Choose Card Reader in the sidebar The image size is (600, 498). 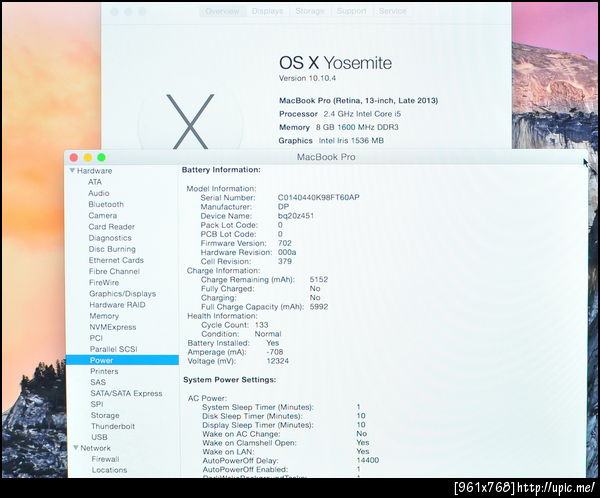pyautogui.click(x=112, y=227)
